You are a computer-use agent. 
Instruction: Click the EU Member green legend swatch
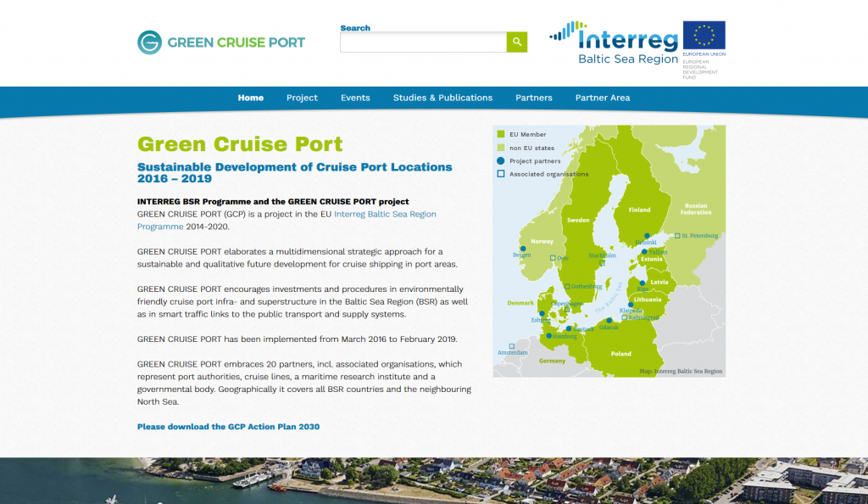[500, 134]
